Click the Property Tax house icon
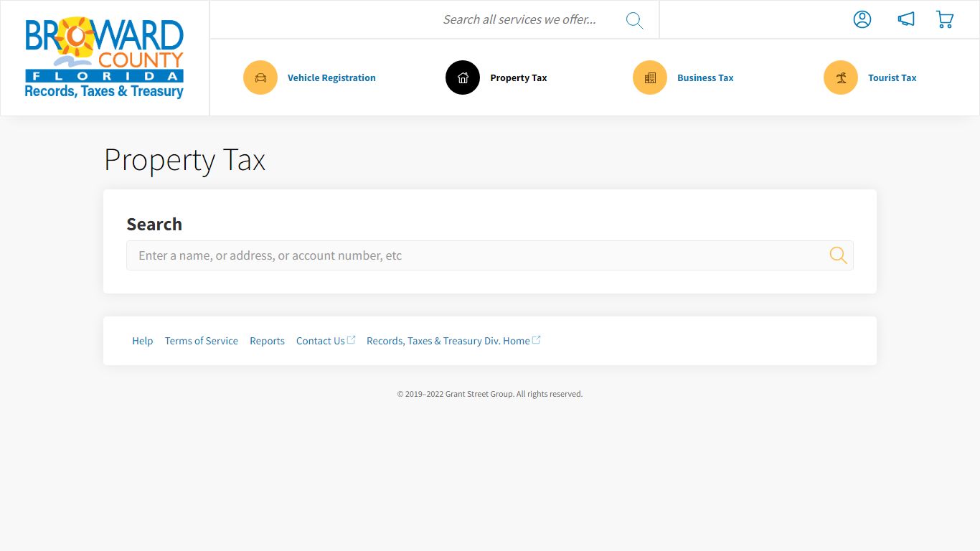 tap(463, 77)
